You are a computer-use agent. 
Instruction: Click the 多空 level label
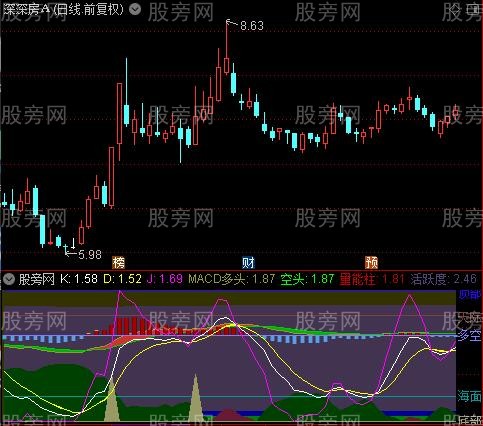(x=469, y=336)
